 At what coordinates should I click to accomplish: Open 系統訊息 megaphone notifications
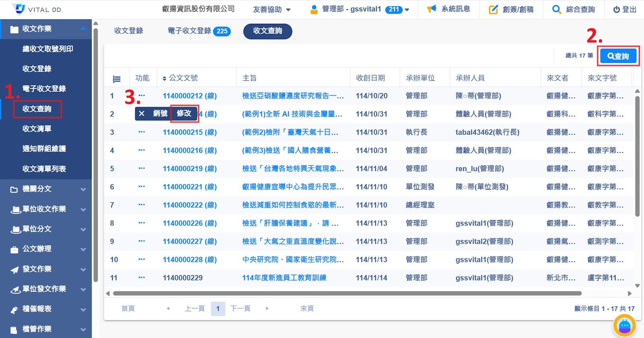[449, 9]
